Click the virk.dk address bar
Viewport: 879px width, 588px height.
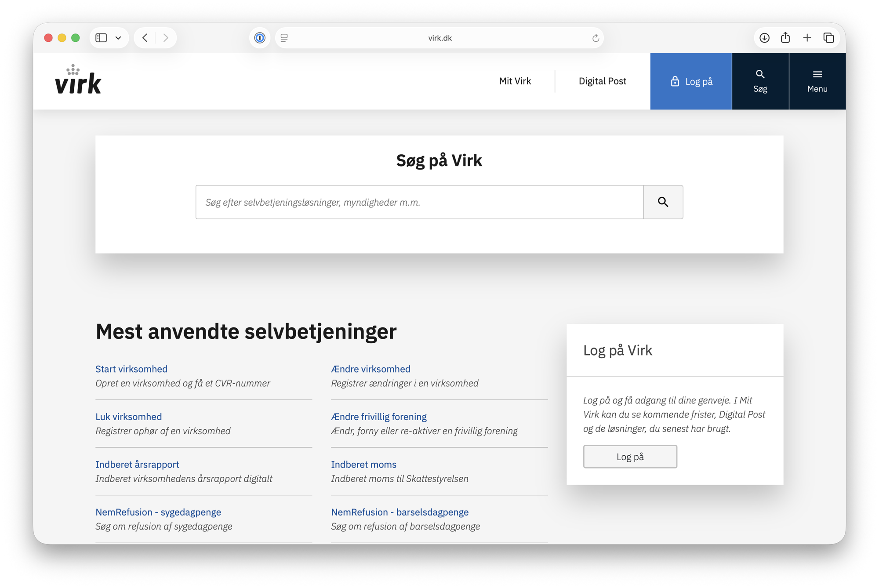(x=439, y=38)
